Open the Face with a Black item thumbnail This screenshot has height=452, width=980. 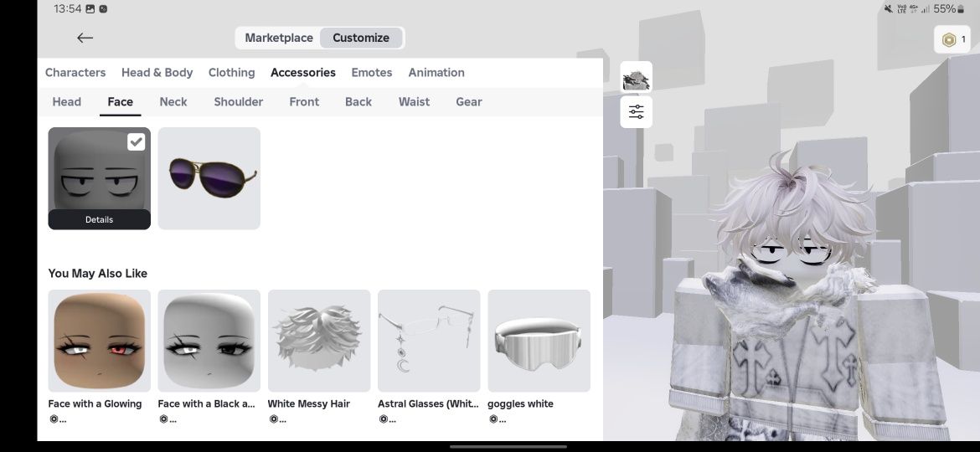209,341
